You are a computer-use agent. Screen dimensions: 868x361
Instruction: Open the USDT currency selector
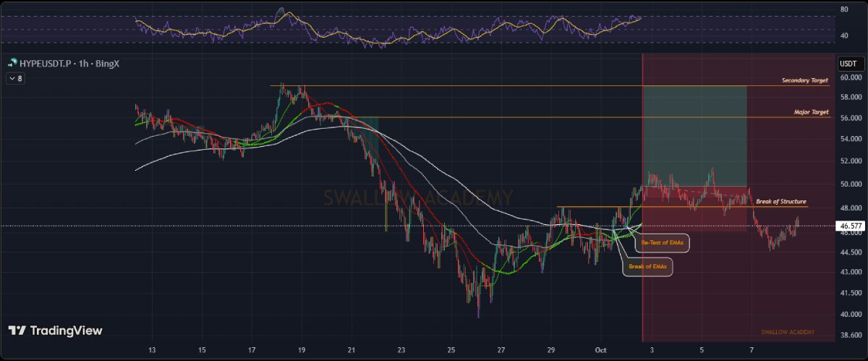pyautogui.click(x=847, y=64)
